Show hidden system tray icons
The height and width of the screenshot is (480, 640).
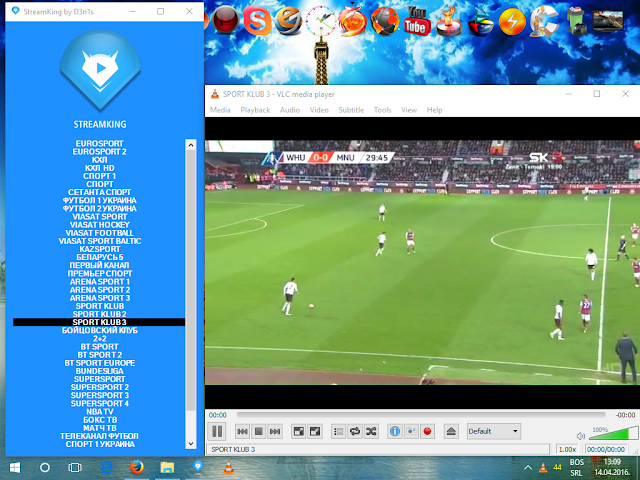coord(528,468)
